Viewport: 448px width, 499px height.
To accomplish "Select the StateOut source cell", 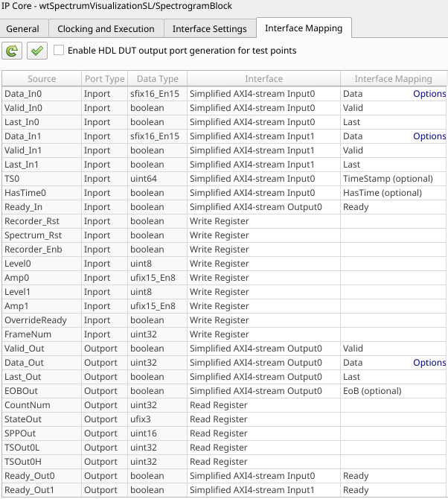I will click(x=42, y=419).
